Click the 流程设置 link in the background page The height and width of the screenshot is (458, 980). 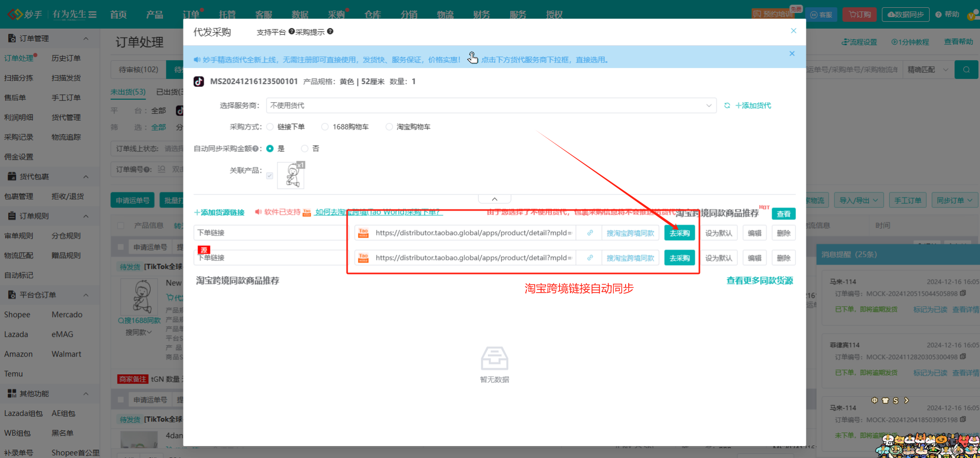pyautogui.click(x=859, y=42)
